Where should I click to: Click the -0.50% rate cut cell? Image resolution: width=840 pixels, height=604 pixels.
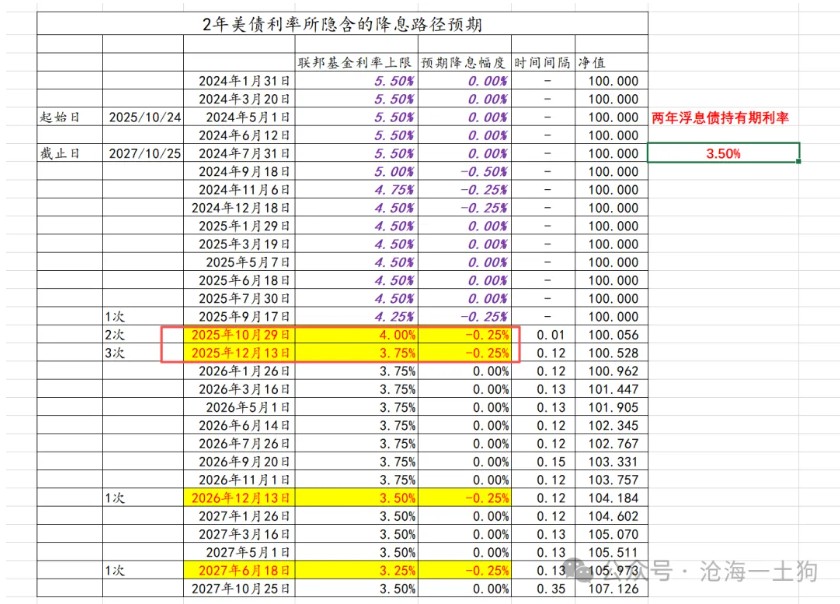pyautogui.click(x=464, y=171)
